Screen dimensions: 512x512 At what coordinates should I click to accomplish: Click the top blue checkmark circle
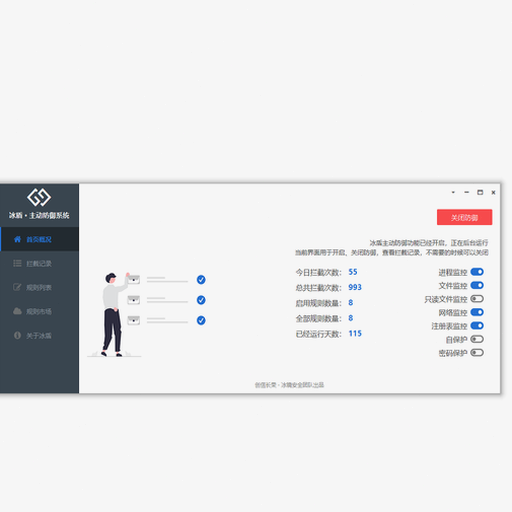[201, 280]
